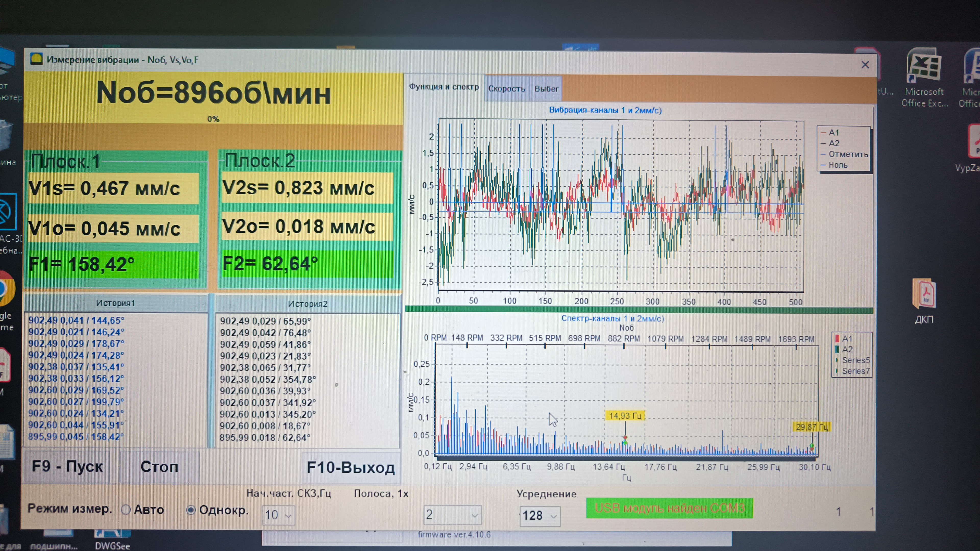Select История2 row 895,99 0,018 / 62,64°
This screenshot has height=551, width=980.
(x=265, y=438)
